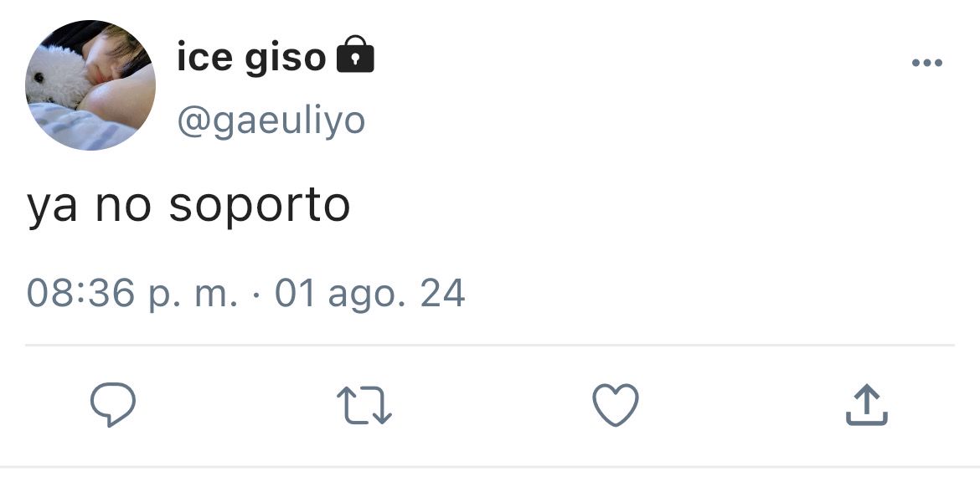Retweet the post using the arrows icon
Image resolution: width=980 pixels, height=482 pixels.
pyautogui.click(x=364, y=405)
